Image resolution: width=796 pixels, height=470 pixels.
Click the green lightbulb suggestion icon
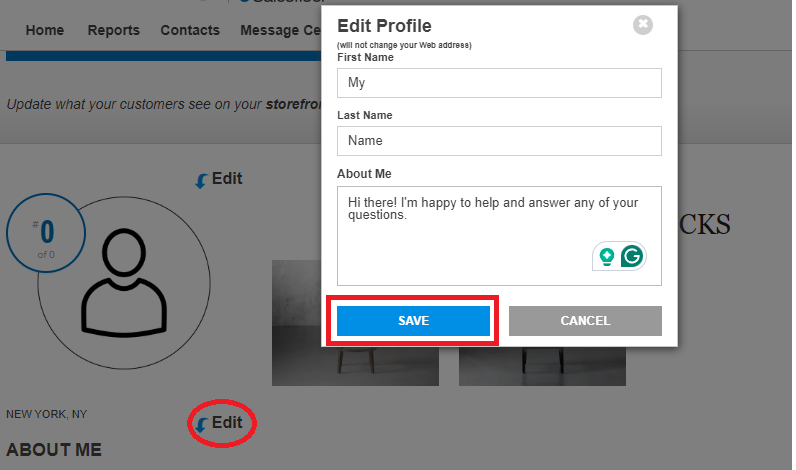tap(606, 257)
